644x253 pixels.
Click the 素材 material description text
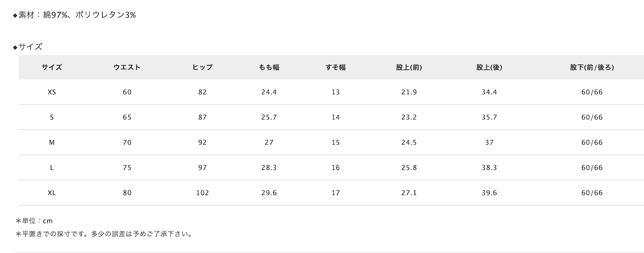point(74,15)
